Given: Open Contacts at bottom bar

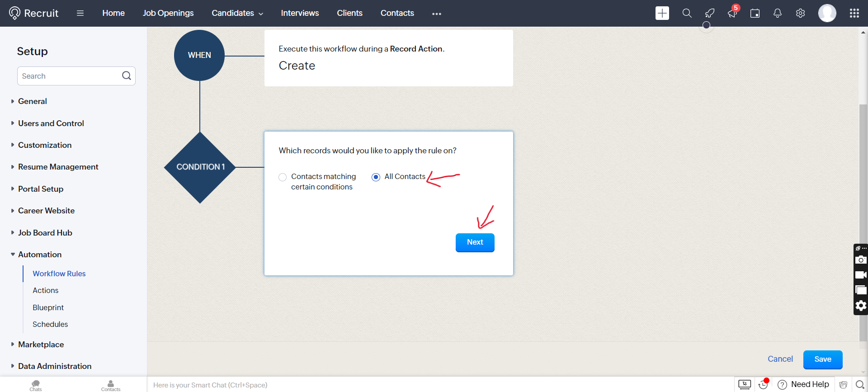Looking at the screenshot, I should (x=111, y=385).
